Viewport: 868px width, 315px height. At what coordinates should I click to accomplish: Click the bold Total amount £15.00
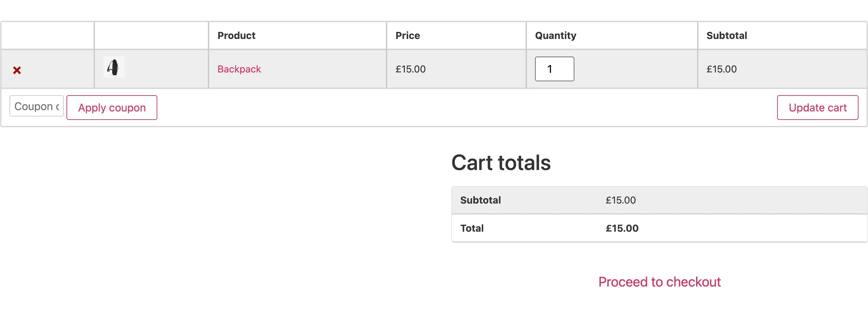[x=622, y=228]
